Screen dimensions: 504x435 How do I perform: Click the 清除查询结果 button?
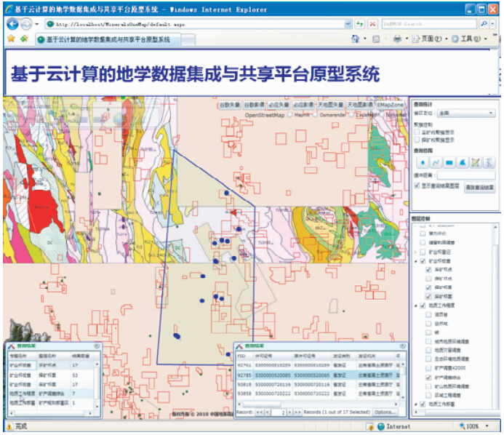pos(480,187)
